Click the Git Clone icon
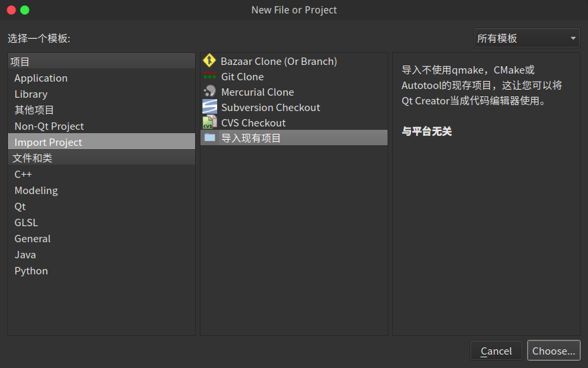 pyautogui.click(x=210, y=76)
